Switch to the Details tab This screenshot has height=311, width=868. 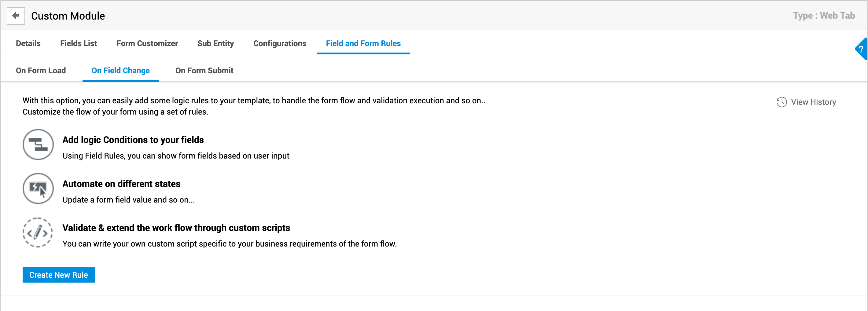point(28,43)
